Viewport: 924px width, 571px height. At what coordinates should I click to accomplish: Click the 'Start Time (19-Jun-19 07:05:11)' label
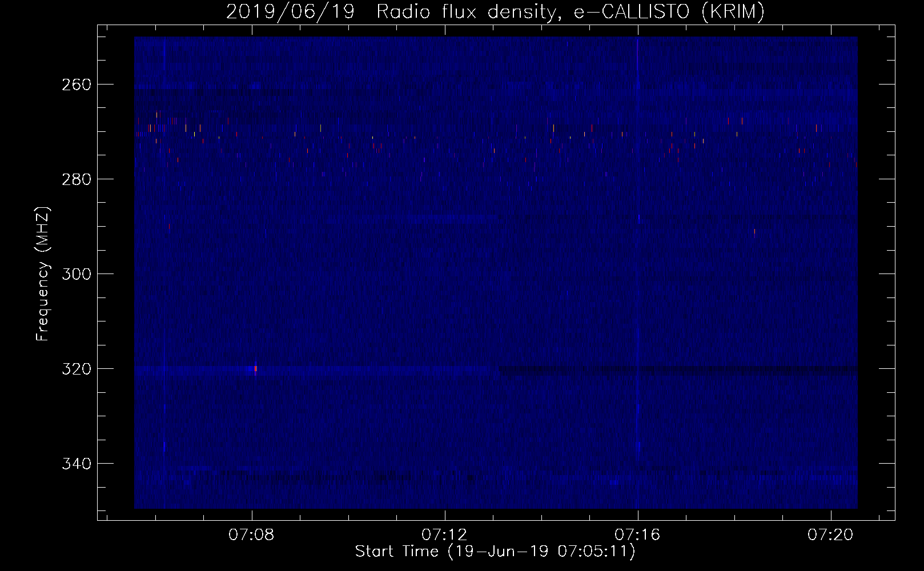[495, 552]
